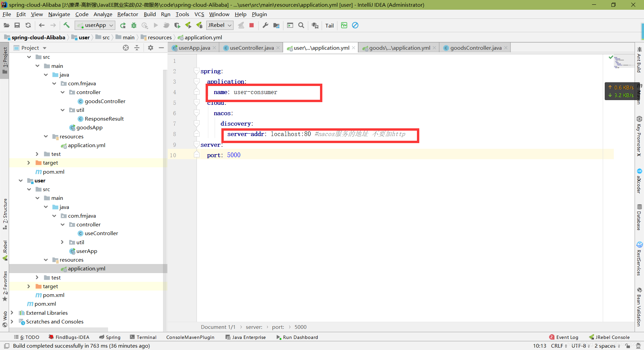This screenshot has height=350, width=644.
Task: Open the Terminal tool window
Action: point(143,337)
